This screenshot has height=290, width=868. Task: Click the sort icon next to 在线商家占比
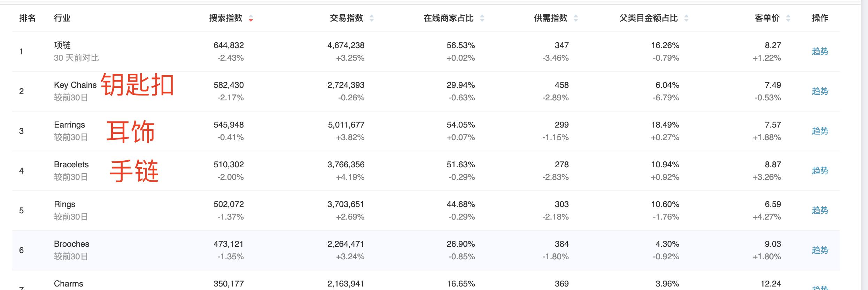pos(482,18)
